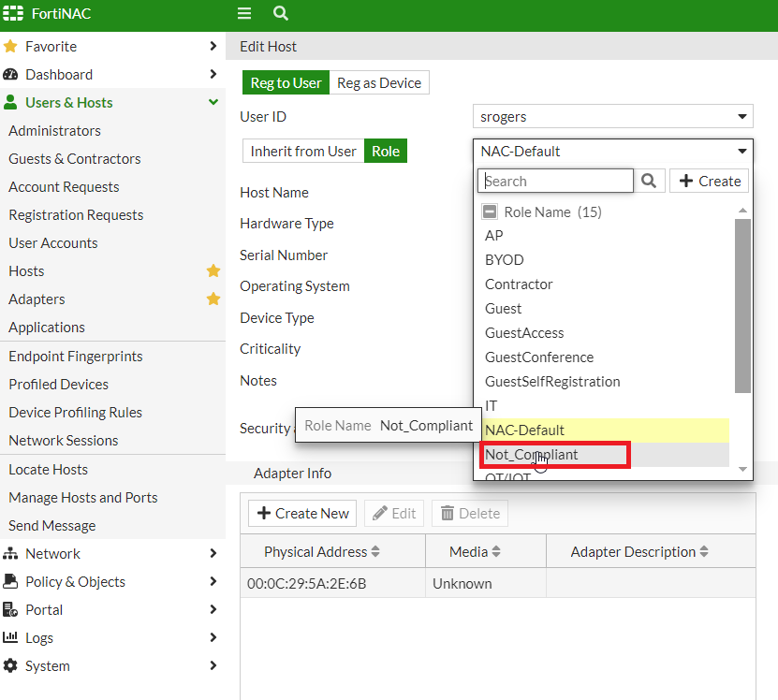Sort the Media column
778x700 pixels.
click(496, 552)
